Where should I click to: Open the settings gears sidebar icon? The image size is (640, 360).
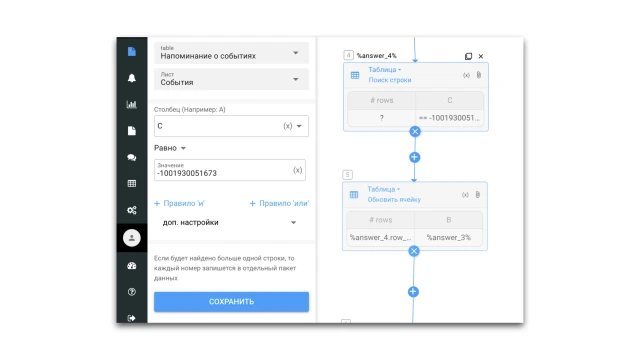click(131, 210)
